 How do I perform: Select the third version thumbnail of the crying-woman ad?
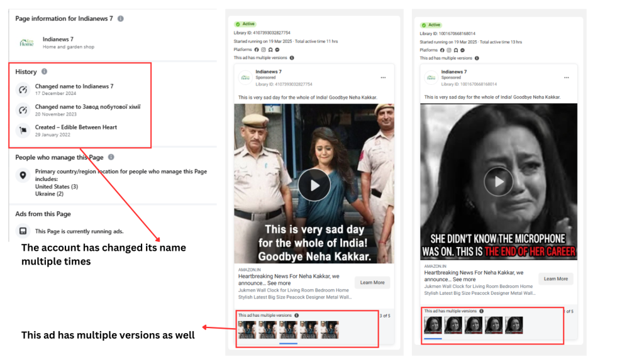pyautogui.click(x=474, y=325)
